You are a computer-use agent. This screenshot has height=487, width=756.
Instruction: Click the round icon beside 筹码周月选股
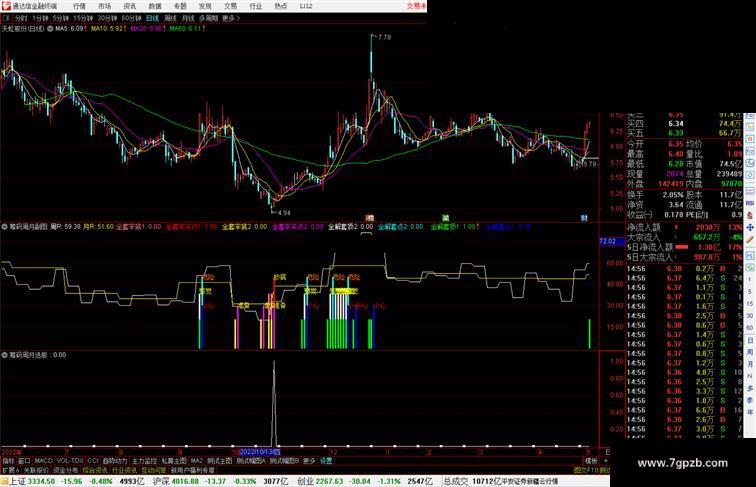[x=5, y=355]
